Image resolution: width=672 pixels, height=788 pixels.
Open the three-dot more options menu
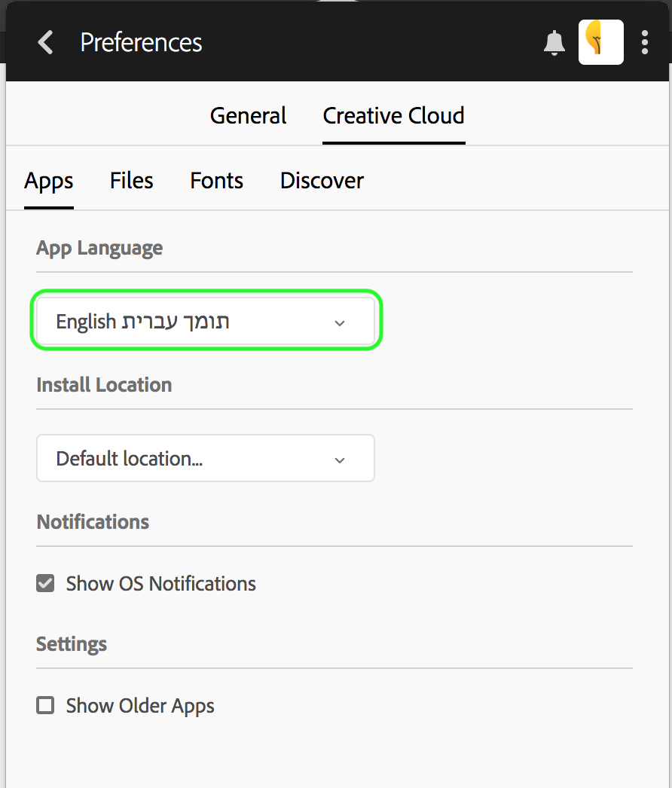pos(645,42)
